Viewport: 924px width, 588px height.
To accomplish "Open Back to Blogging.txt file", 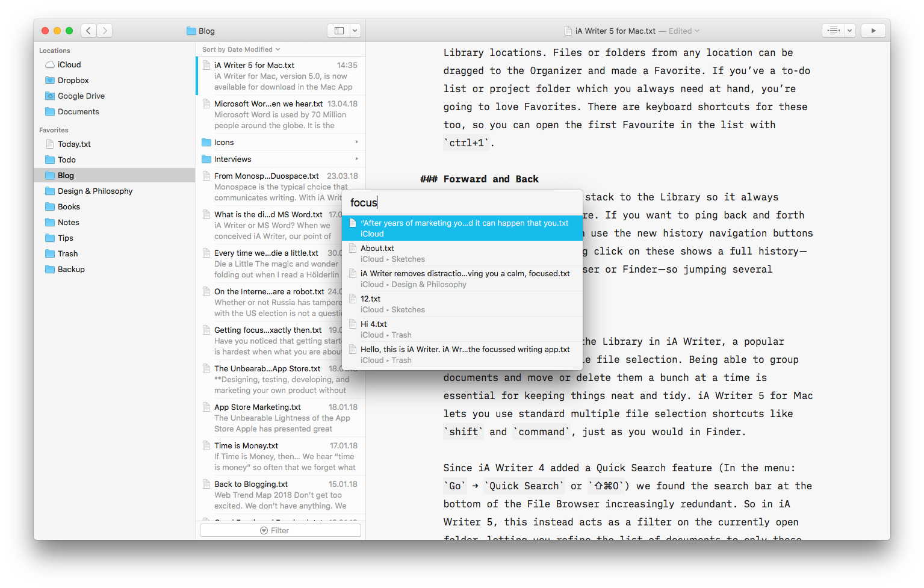I will click(281, 495).
